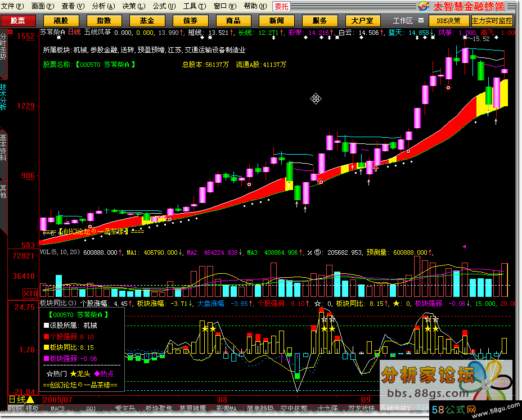Open the 窗口(W) menu
Image resolution: width=522 pixels, height=420 pixels.
coord(225,6)
